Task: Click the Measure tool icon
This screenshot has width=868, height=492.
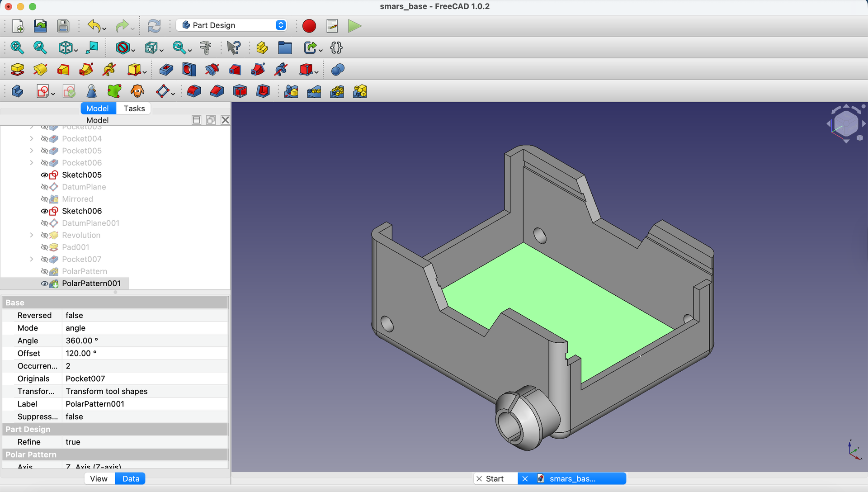Action: click(x=206, y=47)
